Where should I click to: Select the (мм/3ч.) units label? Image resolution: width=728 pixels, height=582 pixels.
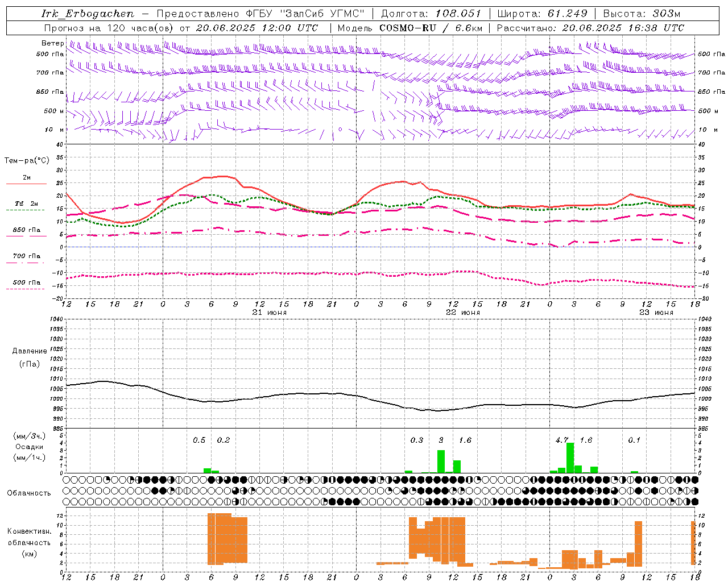[x=30, y=436]
